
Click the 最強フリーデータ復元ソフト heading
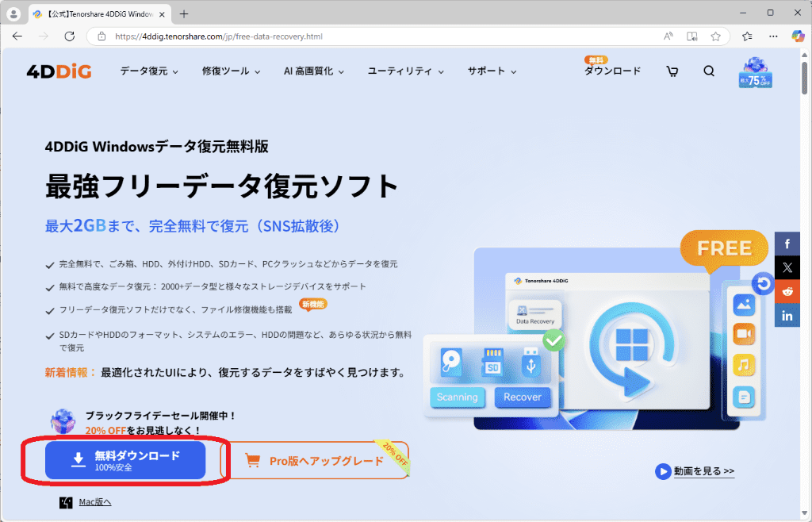tap(222, 186)
